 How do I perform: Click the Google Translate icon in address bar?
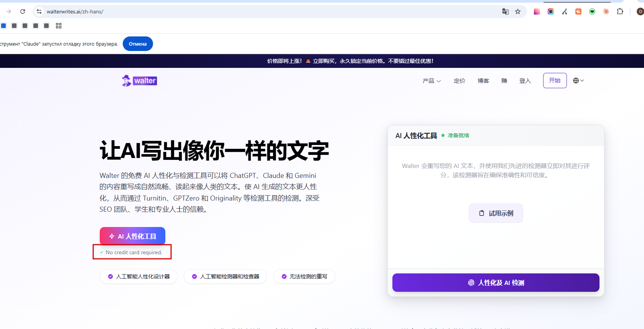[506, 12]
